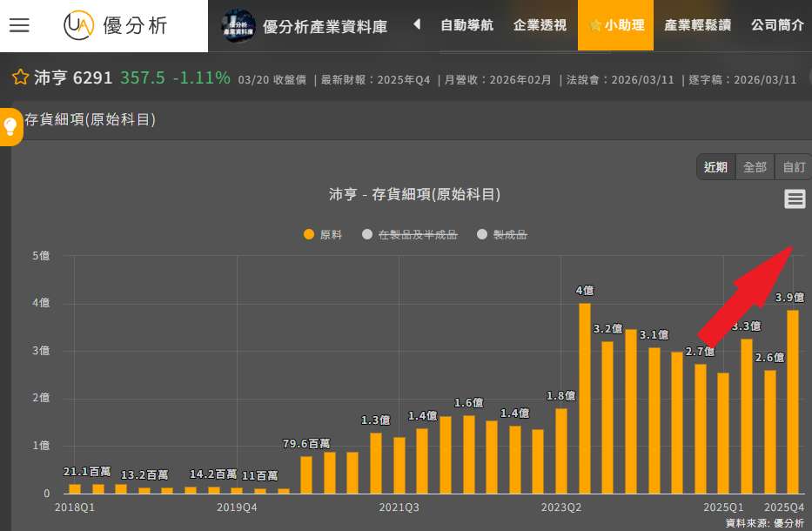812x531 pixels.
Task: Open the 公司簡介 page
Action: coord(777,25)
